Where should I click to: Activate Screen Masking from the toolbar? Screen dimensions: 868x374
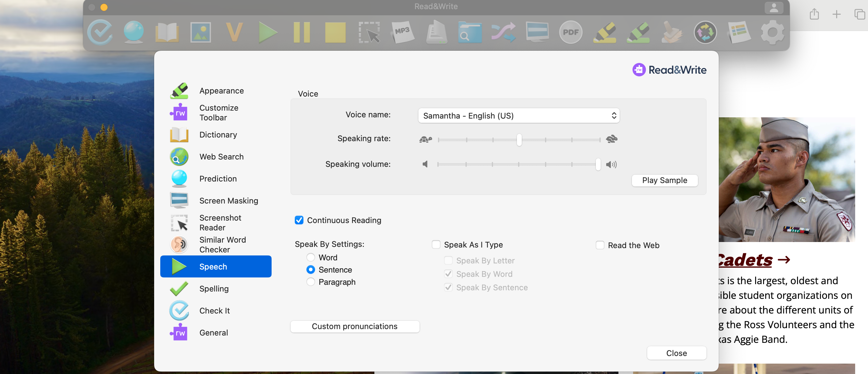[537, 32]
